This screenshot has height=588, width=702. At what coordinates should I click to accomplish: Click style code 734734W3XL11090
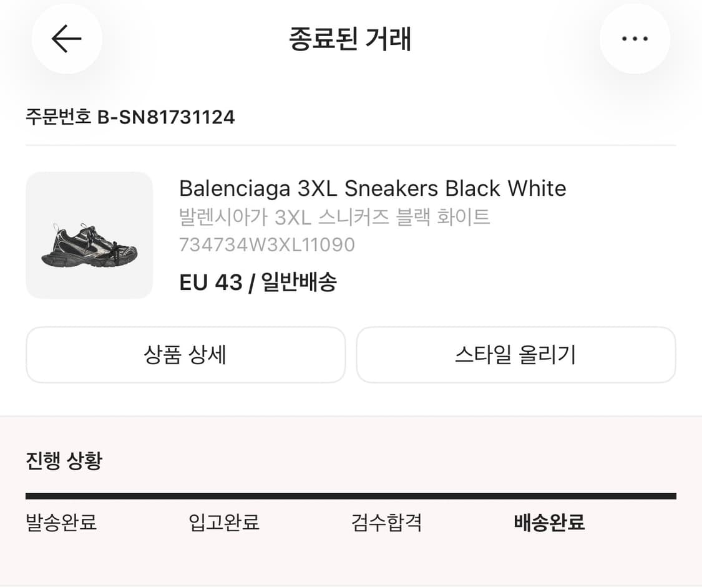click(267, 245)
